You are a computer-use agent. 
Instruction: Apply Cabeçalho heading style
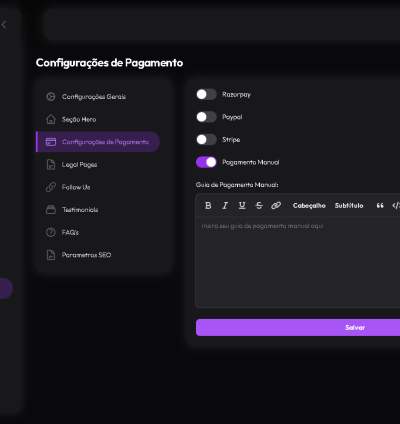pos(309,206)
